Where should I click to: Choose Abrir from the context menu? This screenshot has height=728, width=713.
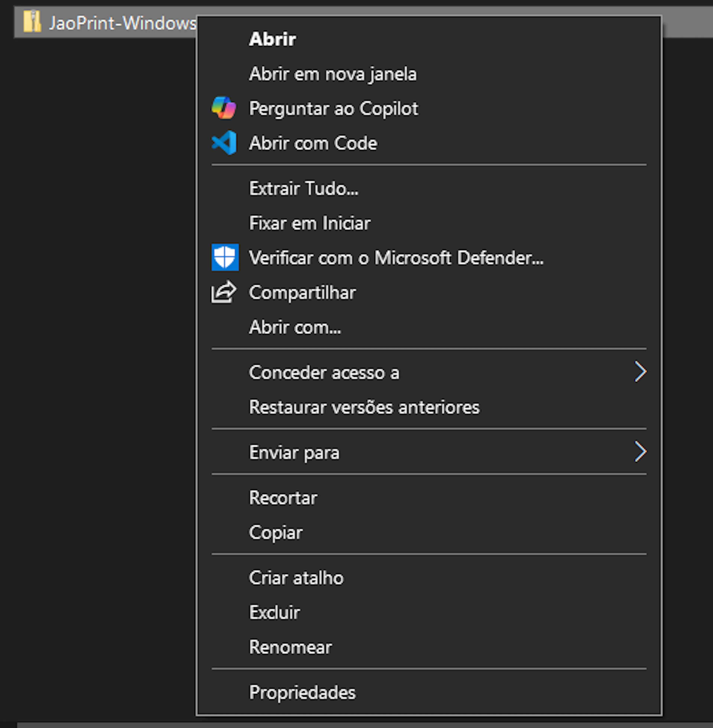click(429, 39)
